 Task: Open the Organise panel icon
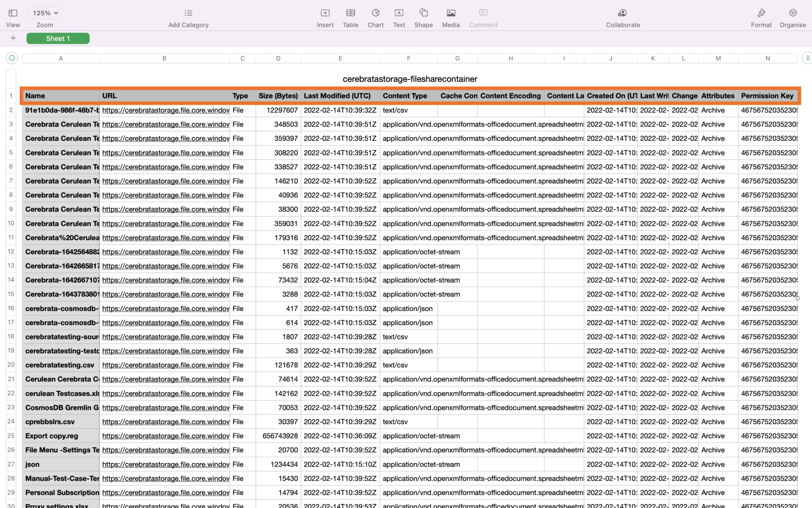pyautogui.click(x=793, y=13)
